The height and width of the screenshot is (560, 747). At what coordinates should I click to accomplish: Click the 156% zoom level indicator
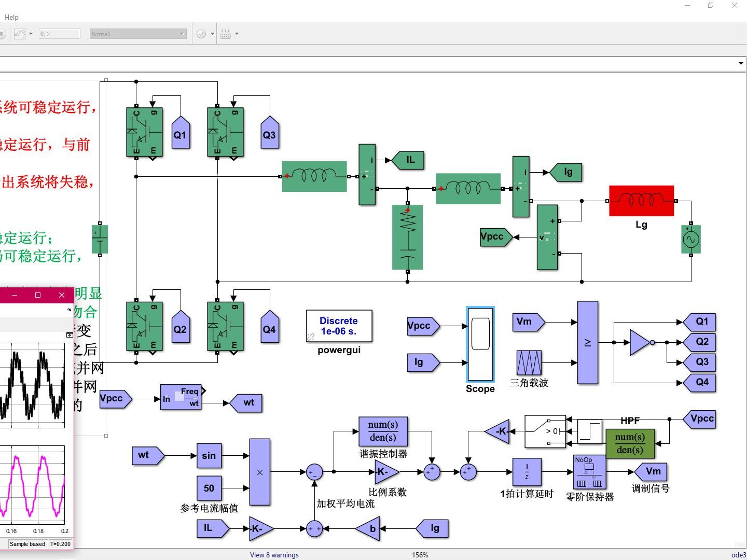tap(420, 555)
